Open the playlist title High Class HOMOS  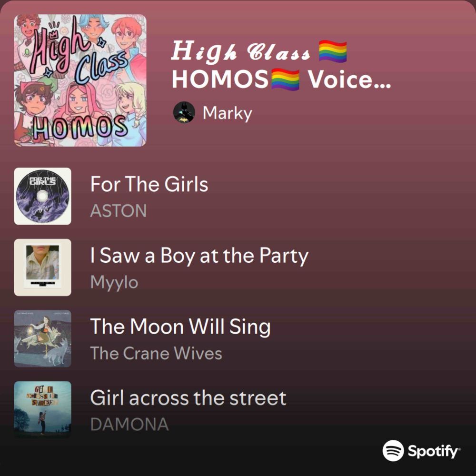281,65
